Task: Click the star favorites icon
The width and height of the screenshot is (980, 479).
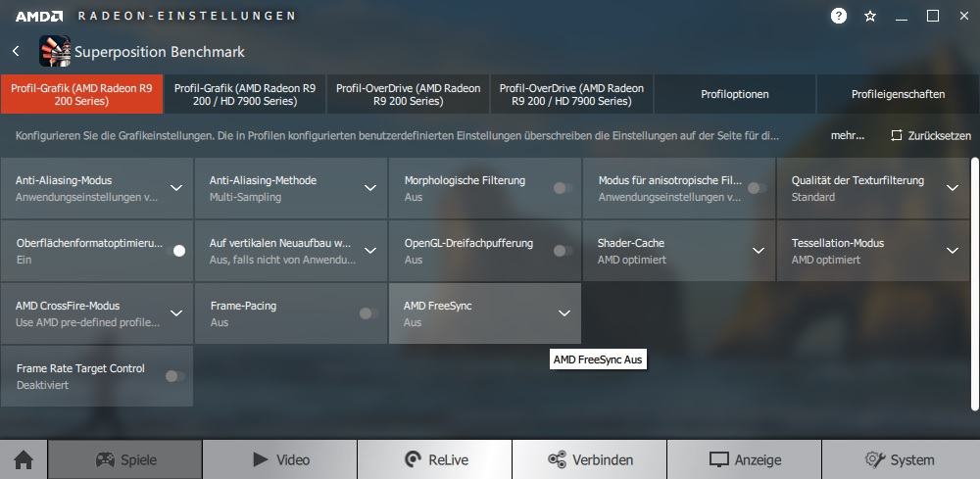Action: pyautogui.click(x=870, y=17)
